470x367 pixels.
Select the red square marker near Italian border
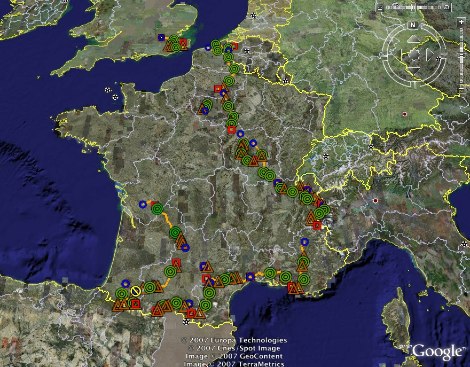click(x=317, y=226)
